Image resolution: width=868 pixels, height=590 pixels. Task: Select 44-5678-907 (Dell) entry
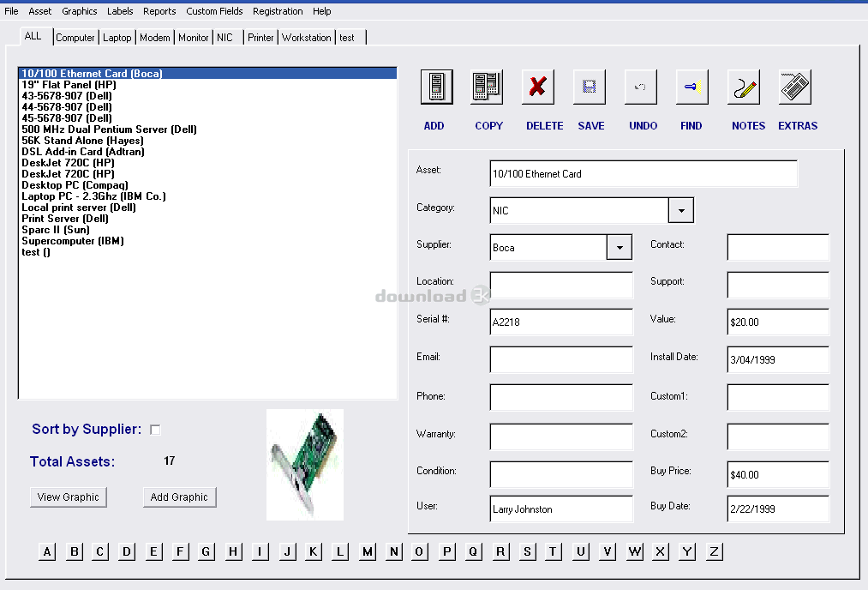coord(207,107)
